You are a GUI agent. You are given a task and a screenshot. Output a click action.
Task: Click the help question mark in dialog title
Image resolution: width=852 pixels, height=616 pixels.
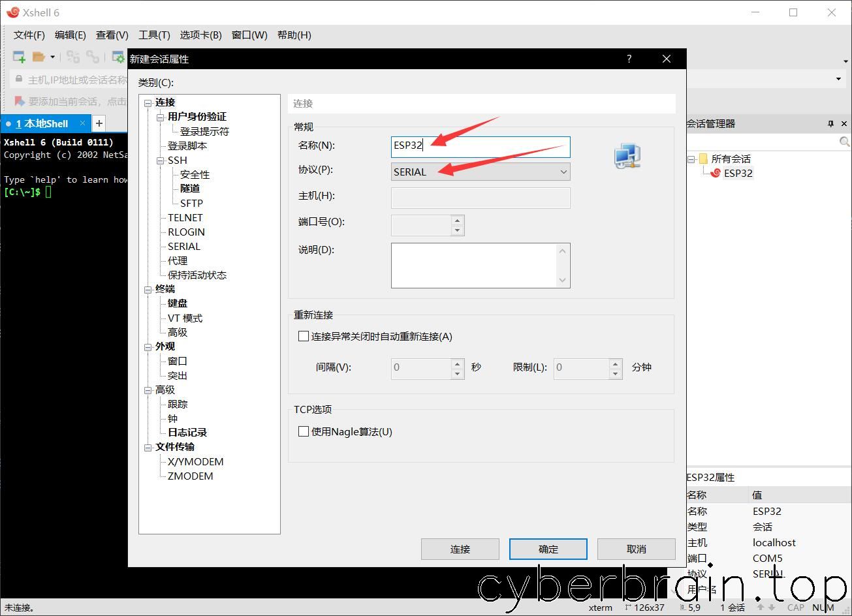coord(629,59)
